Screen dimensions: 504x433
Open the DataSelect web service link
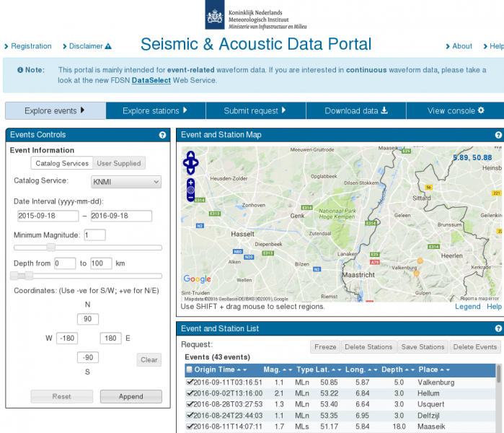(150, 80)
